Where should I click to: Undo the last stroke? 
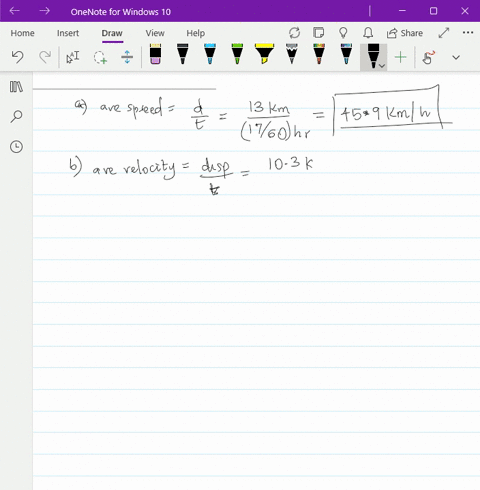pyautogui.click(x=17, y=57)
